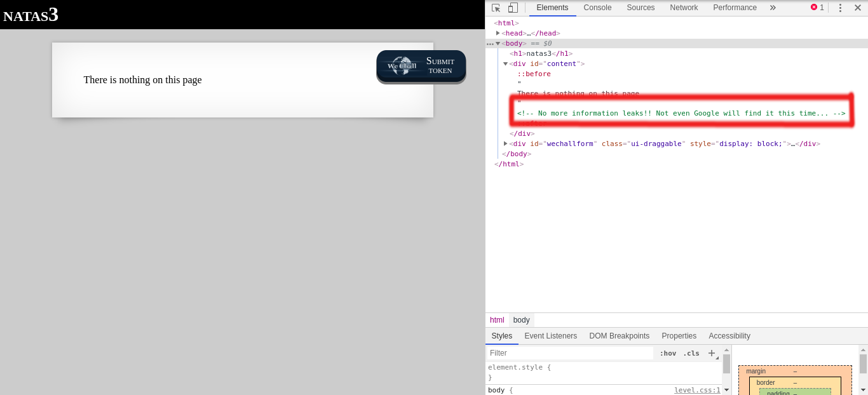Click the ellipsis beside the body node
Image resolution: width=868 pixels, height=395 pixels.
(x=490, y=44)
